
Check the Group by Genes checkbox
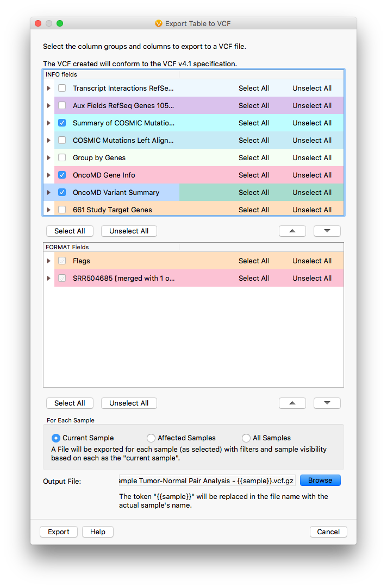coord(62,157)
